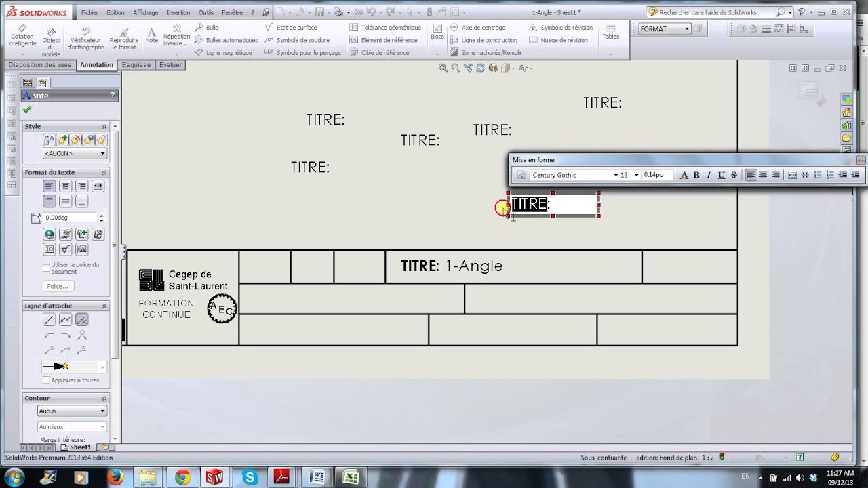
Task: Click Ligne de construction button
Action: coord(484,40)
